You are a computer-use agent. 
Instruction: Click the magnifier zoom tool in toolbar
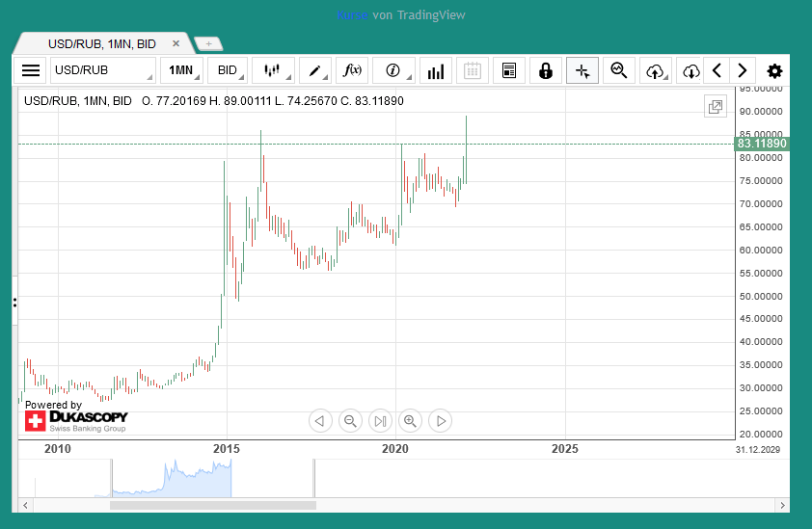click(x=619, y=70)
